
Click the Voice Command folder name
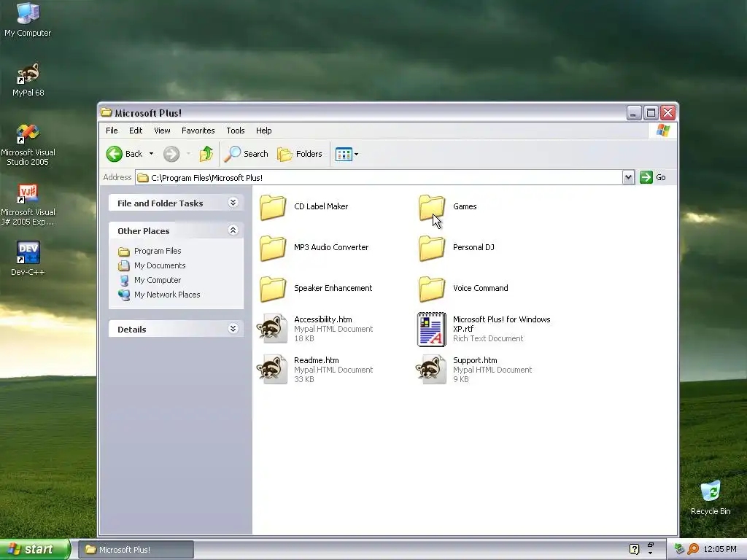(x=480, y=288)
